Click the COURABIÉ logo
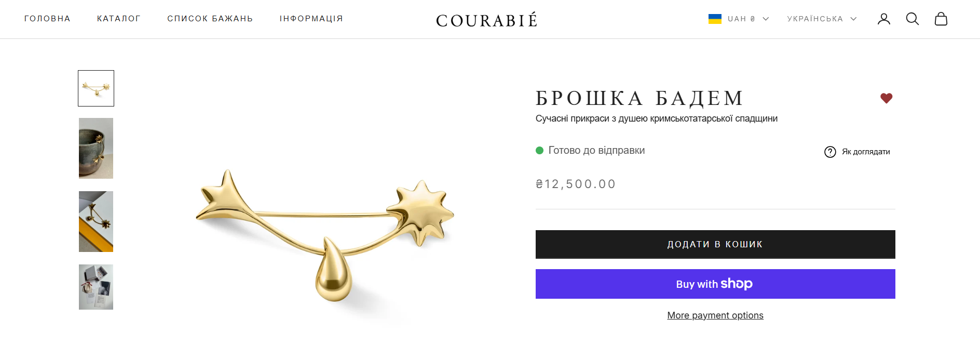Viewport: 980px width, 359px height. pyautogui.click(x=487, y=20)
